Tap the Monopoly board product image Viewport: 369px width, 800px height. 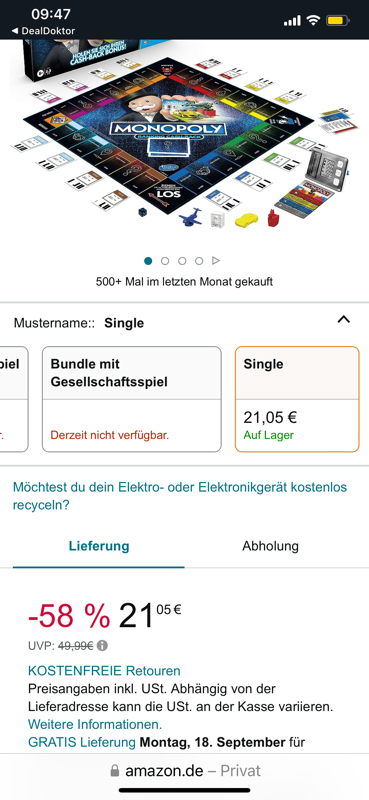pos(184,135)
